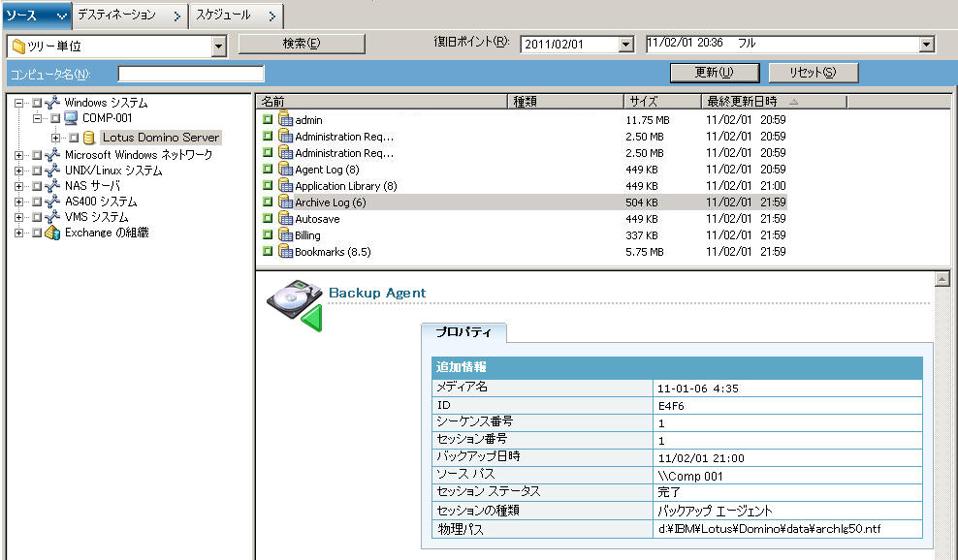This screenshot has height=560, width=958.
Task: Click the Lotus Domino Server database icon
Action: point(89,138)
